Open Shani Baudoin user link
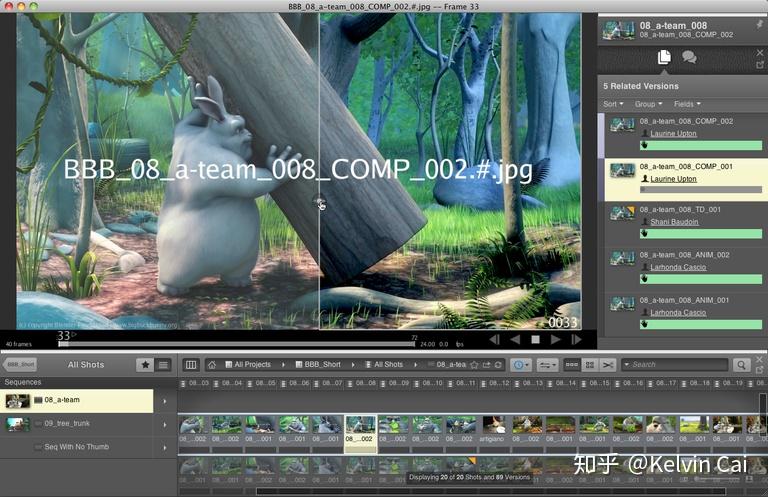768x497 pixels. tap(674, 222)
